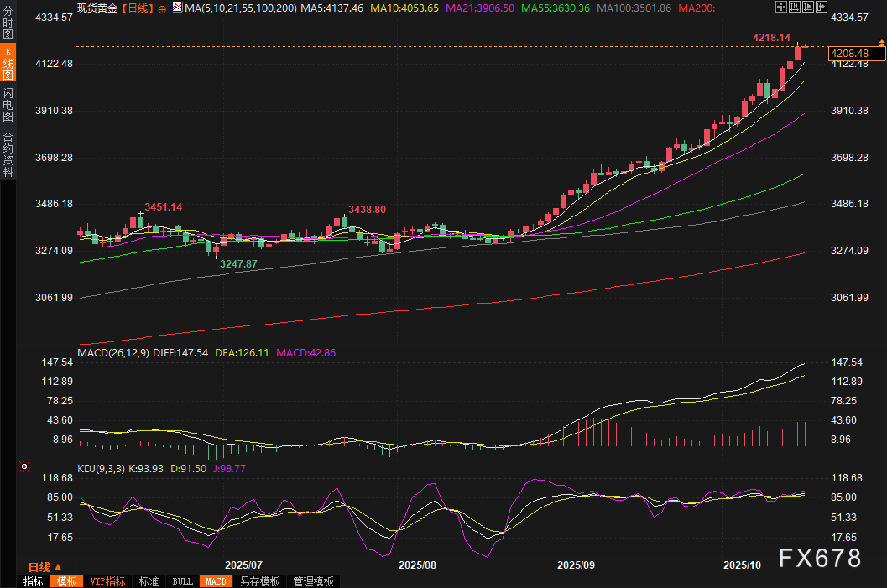The image size is (887, 588).
Task: Click the last icon in top-right chart toolbar
Action: (821, 7)
